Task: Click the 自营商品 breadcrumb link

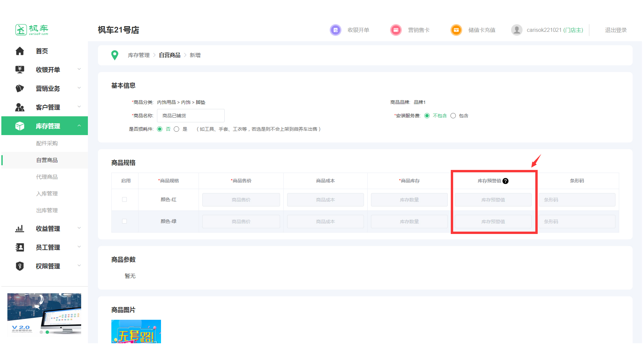Action: pyautogui.click(x=169, y=55)
